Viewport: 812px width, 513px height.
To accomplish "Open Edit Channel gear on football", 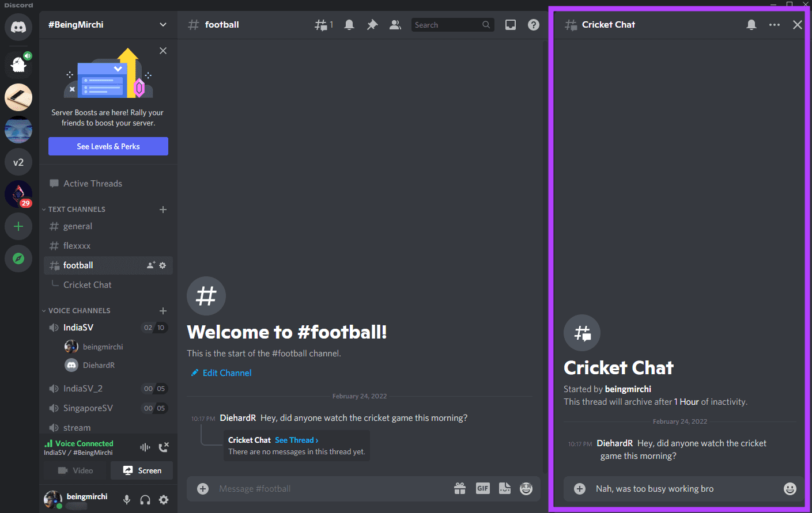I will click(163, 265).
